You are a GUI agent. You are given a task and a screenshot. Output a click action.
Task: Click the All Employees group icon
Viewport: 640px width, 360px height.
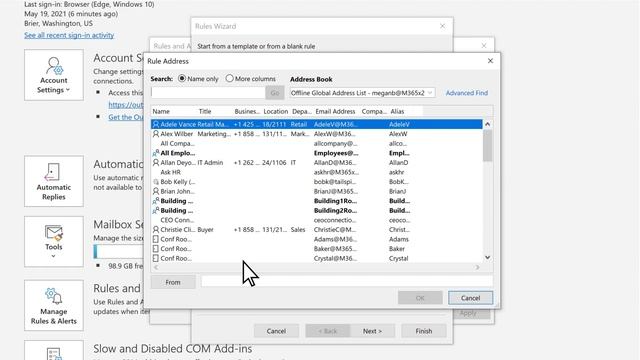pos(156,153)
